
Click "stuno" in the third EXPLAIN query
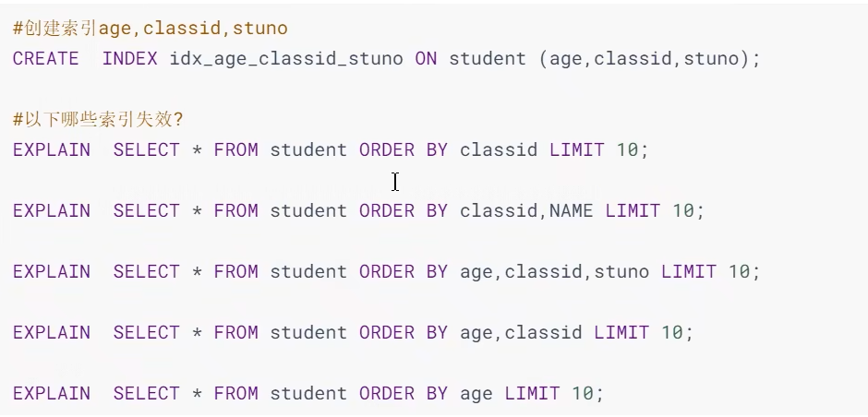tap(621, 271)
